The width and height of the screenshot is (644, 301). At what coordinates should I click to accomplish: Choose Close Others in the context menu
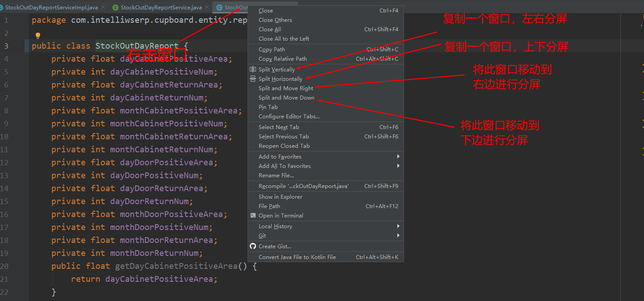[x=326, y=20]
